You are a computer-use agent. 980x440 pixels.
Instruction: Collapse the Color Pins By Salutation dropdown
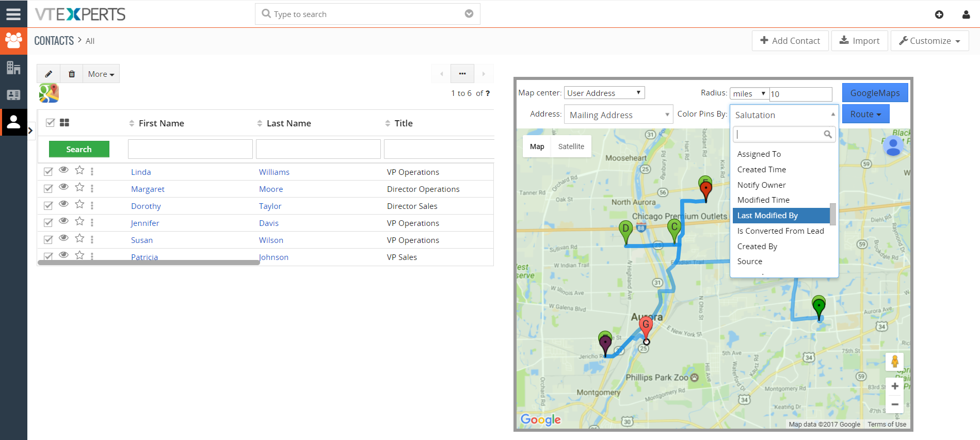(x=784, y=115)
